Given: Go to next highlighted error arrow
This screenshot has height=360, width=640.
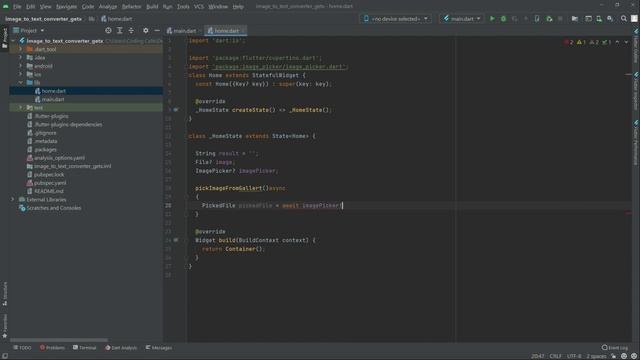Looking at the screenshot, I should click(626, 42).
